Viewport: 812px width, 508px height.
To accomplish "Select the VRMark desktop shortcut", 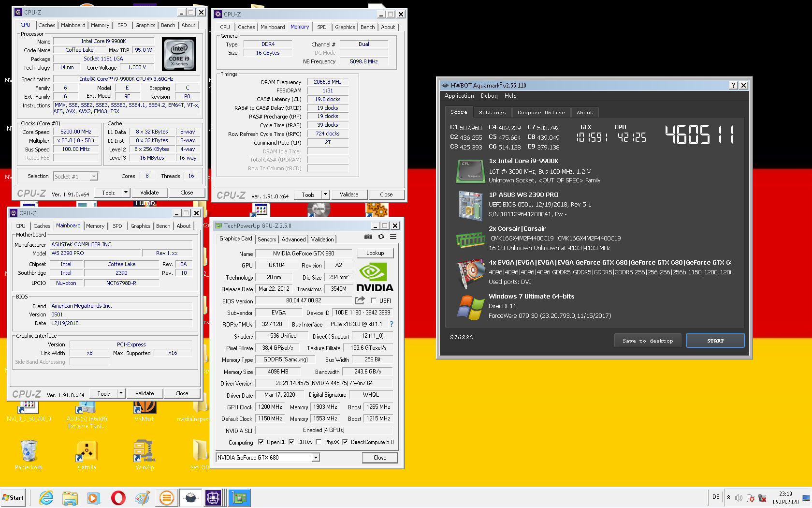I will pos(145,411).
